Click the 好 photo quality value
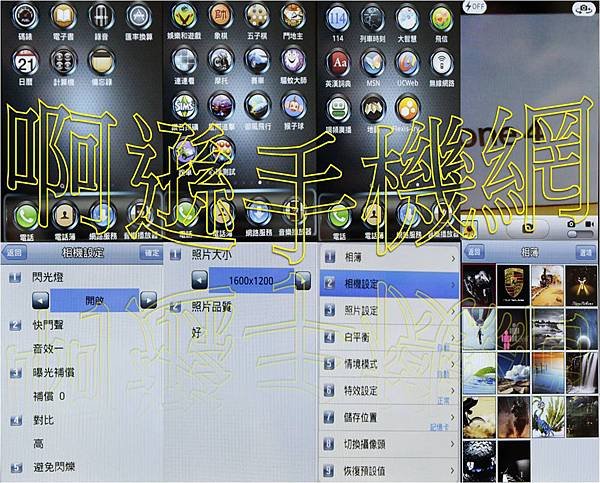600x483 pixels. point(196,333)
